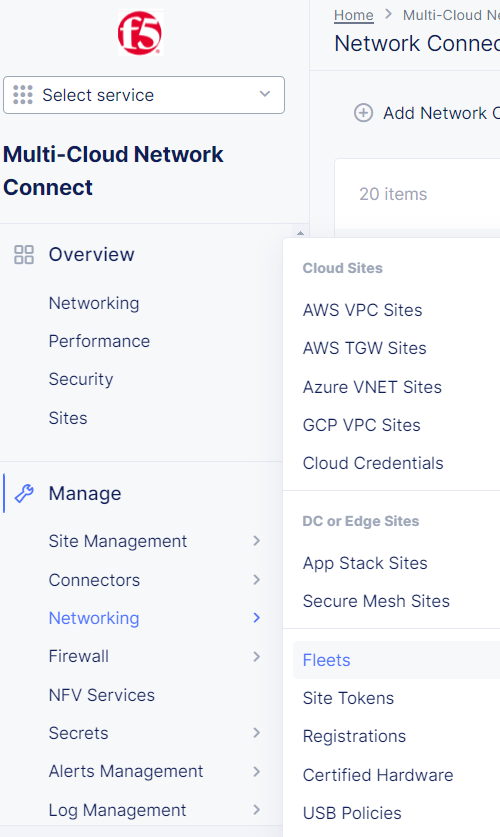Select Cloud Credentials option
The width and height of the screenshot is (500, 837).
click(373, 463)
